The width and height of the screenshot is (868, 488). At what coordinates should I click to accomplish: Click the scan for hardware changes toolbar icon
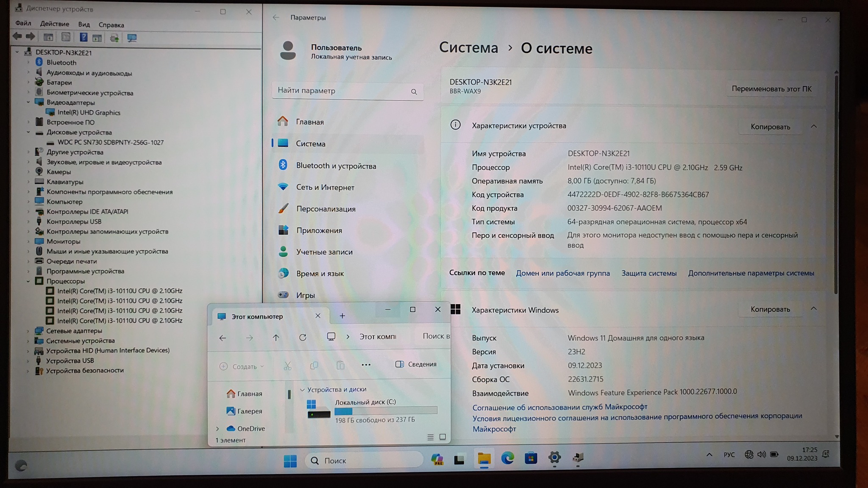(132, 38)
